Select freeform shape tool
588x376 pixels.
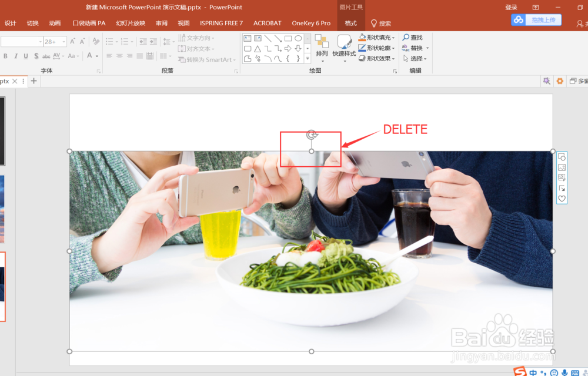click(x=248, y=58)
